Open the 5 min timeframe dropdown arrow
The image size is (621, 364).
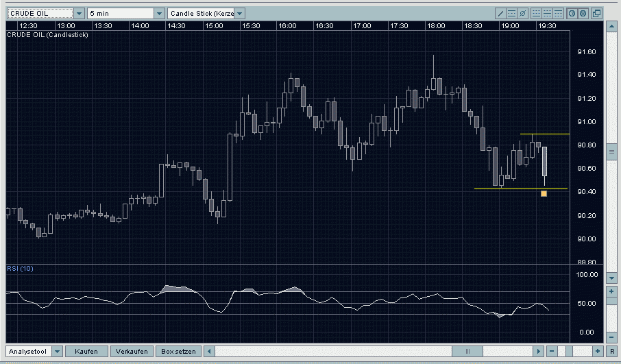click(159, 14)
